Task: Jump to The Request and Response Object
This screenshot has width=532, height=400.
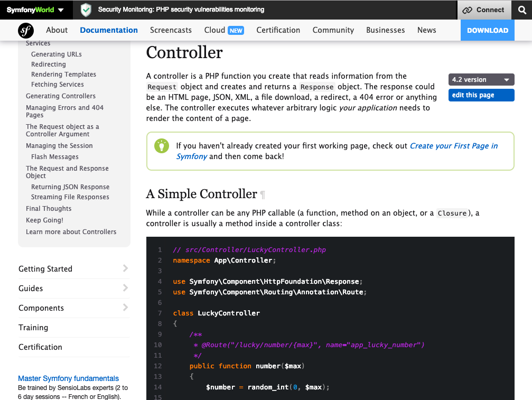Action: 67,172
